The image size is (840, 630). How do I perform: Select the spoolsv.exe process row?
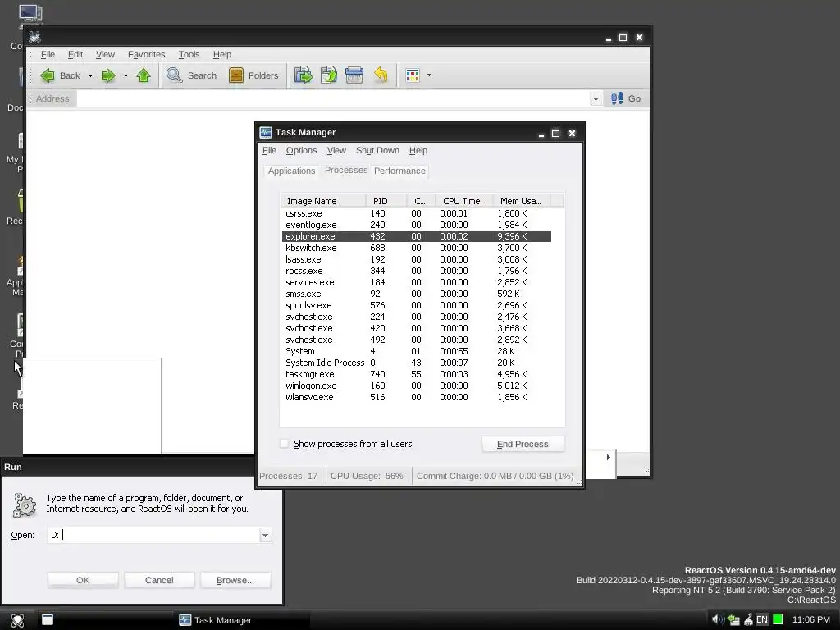(x=416, y=305)
